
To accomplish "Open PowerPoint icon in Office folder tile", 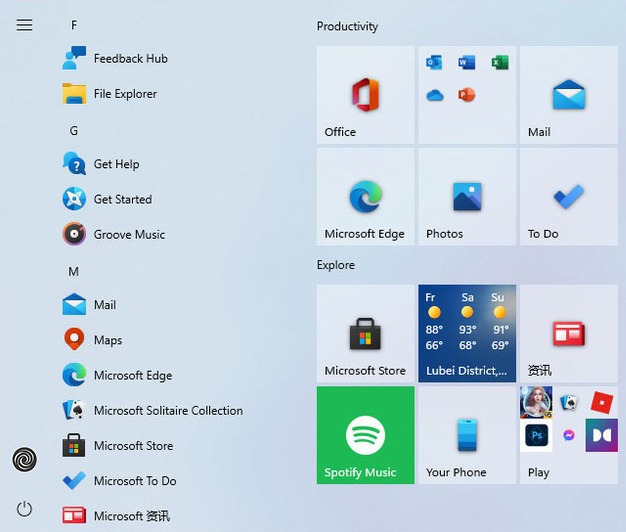I will [467, 95].
